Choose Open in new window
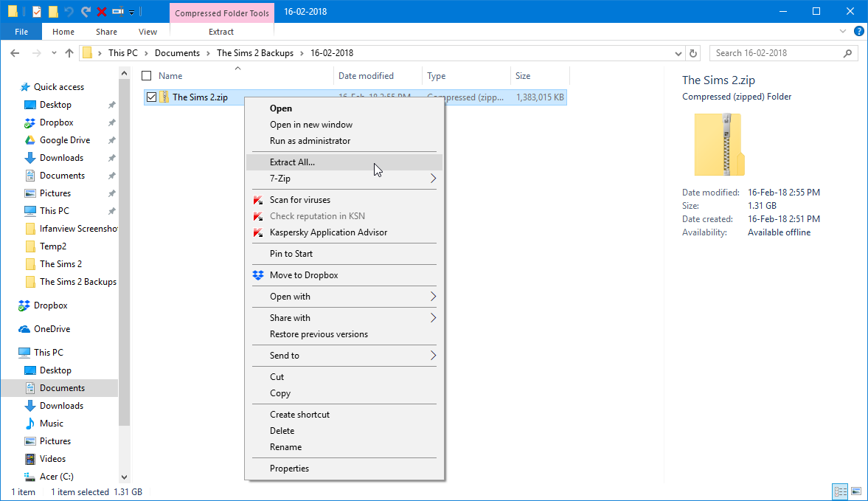The width and height of the screenshot is (868, 501). pos(344,125)
